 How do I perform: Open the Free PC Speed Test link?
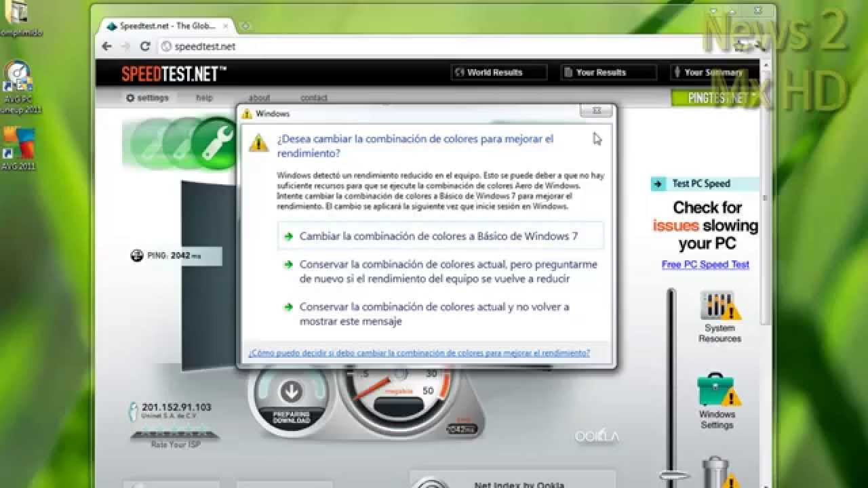pos(705,264)
